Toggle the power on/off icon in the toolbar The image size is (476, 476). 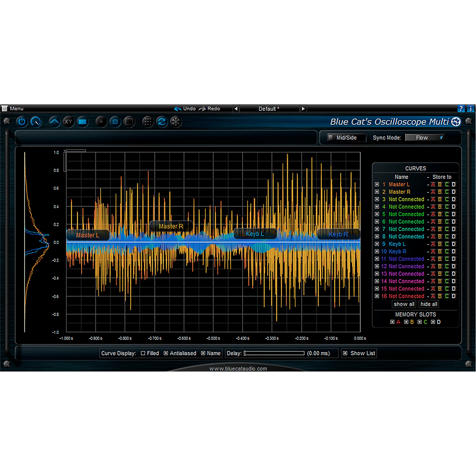point(22,122)
